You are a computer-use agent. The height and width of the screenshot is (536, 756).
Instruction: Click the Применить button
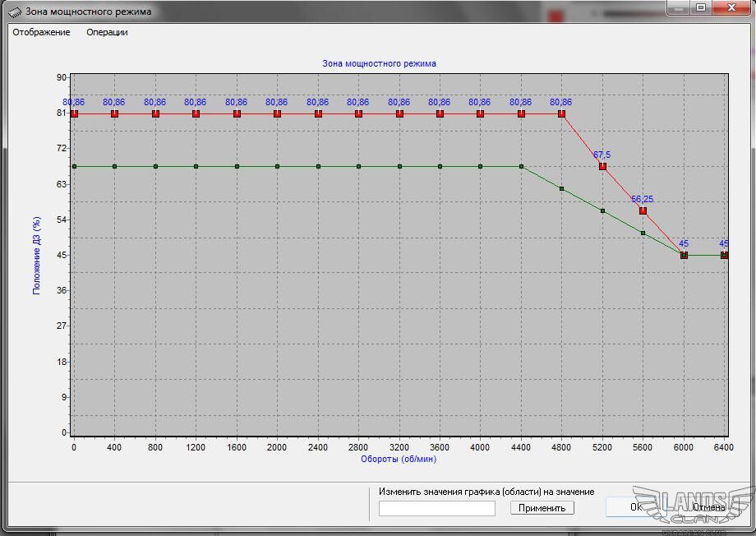[x=542, y=508]
